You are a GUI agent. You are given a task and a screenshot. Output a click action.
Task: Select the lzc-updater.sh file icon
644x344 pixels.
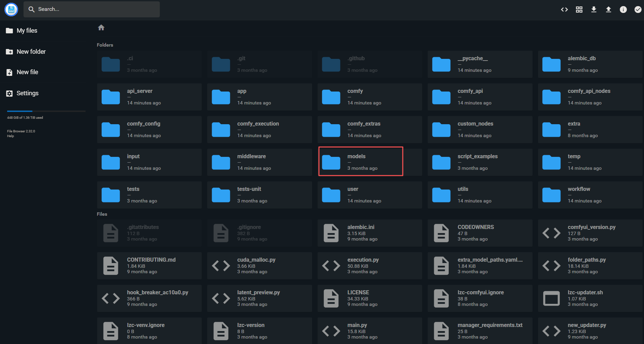click(x=551, y=298)
